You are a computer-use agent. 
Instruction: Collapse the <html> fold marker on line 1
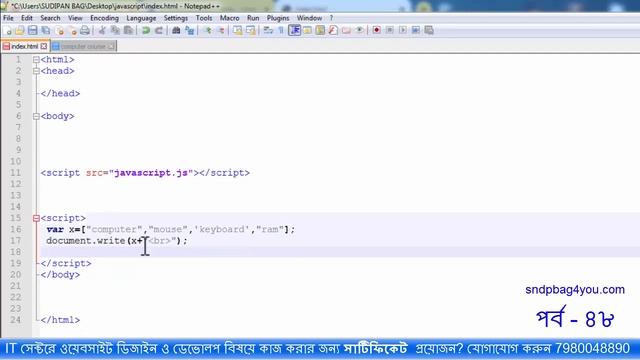click(36, 60)
